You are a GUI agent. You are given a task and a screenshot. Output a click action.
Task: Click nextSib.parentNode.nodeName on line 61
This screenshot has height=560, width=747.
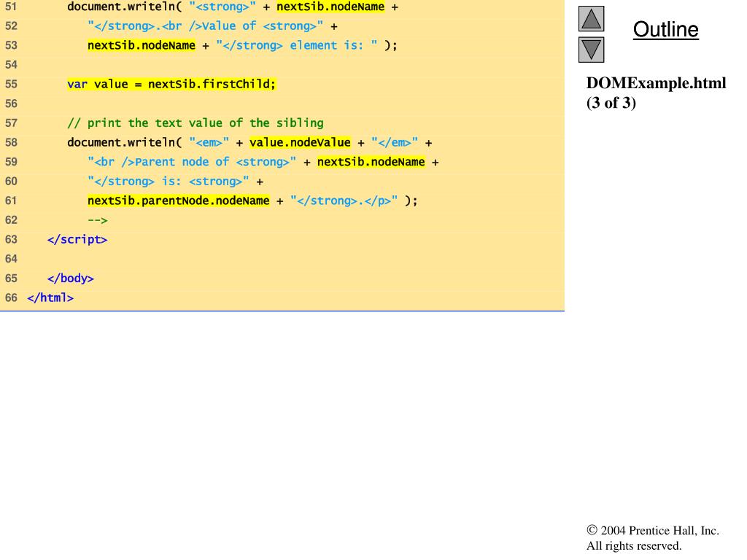coord(179,201)
